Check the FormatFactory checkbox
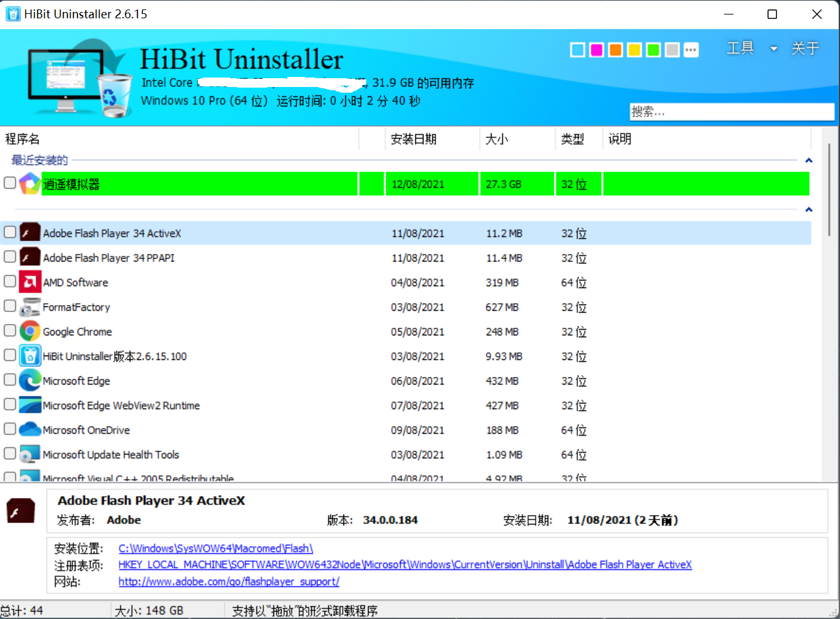Image resolution: width=840 pixels, height=619 pixels. 9,306
